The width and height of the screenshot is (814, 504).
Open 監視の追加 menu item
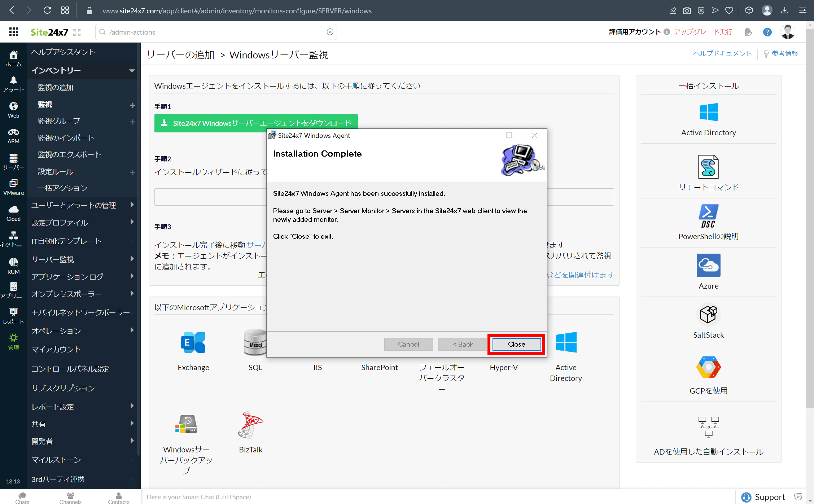tap(56, 87)
